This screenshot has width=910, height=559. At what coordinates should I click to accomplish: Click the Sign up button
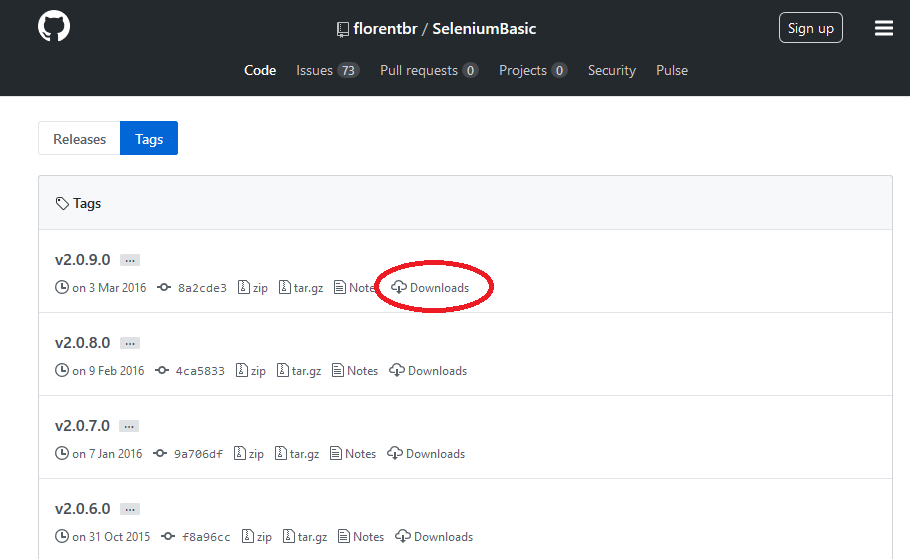click(811, 28)
